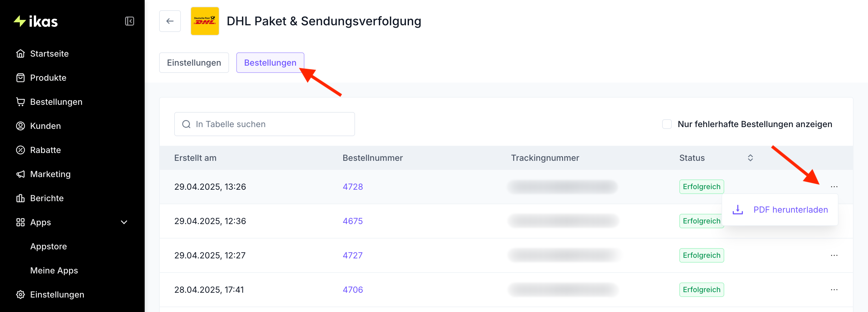Open order number 4728 link
868x312 pixels.
coord(352,187)
